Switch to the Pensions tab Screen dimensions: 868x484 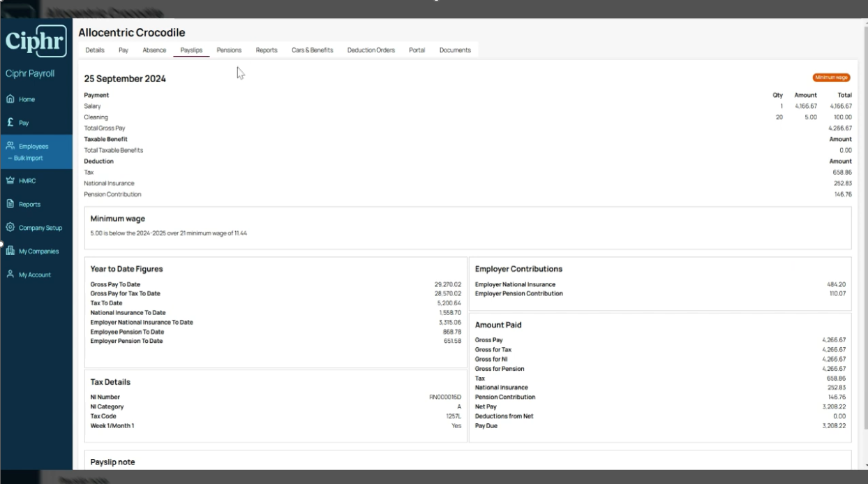(228, 50)
